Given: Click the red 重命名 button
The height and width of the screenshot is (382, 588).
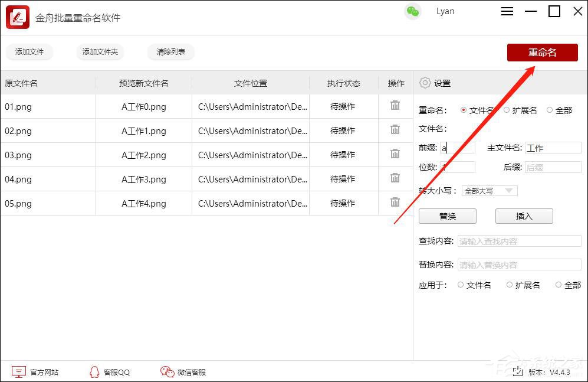Looking at the screenshot, I should [x=542, y=52].
